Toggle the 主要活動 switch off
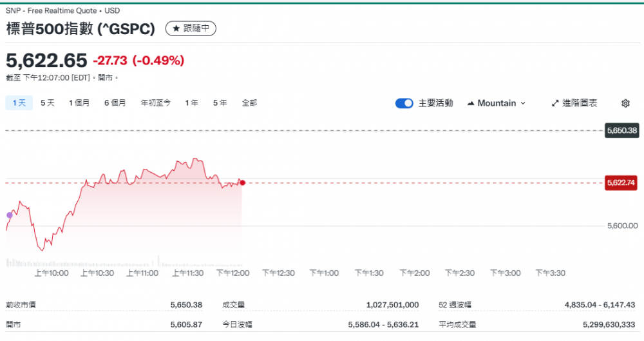Image resolution: width=644 pixels, height=341 pixels. 404,103
